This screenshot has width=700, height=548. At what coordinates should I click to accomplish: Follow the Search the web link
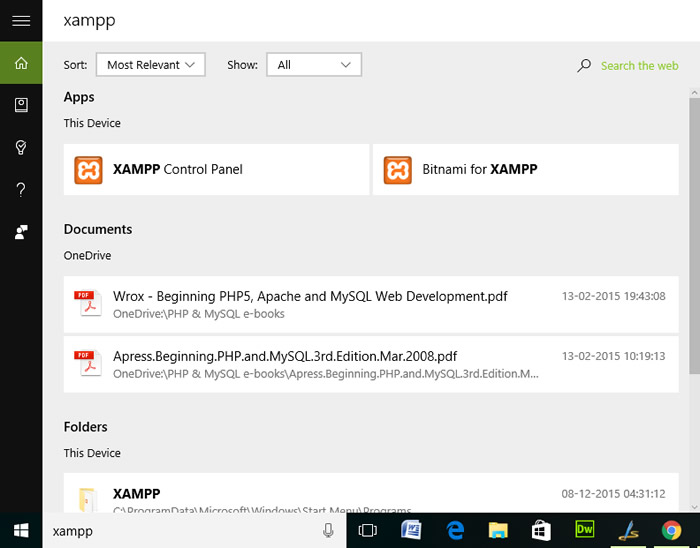pyautogui.click(x=639, y=66)
